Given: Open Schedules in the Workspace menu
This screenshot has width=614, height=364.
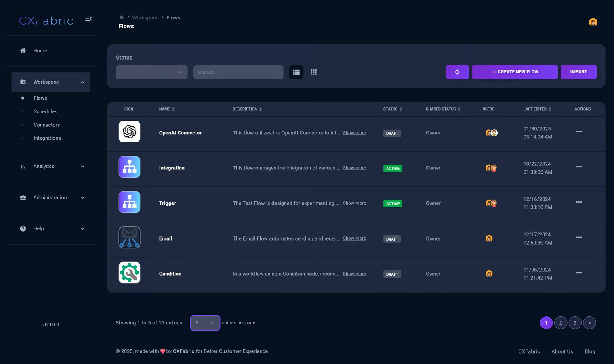Looking at the screenshot, I should point(45,112).
